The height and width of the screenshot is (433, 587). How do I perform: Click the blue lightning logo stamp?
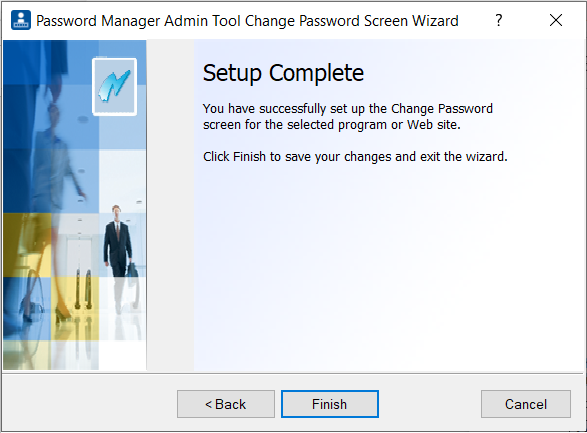click(115, 86)
